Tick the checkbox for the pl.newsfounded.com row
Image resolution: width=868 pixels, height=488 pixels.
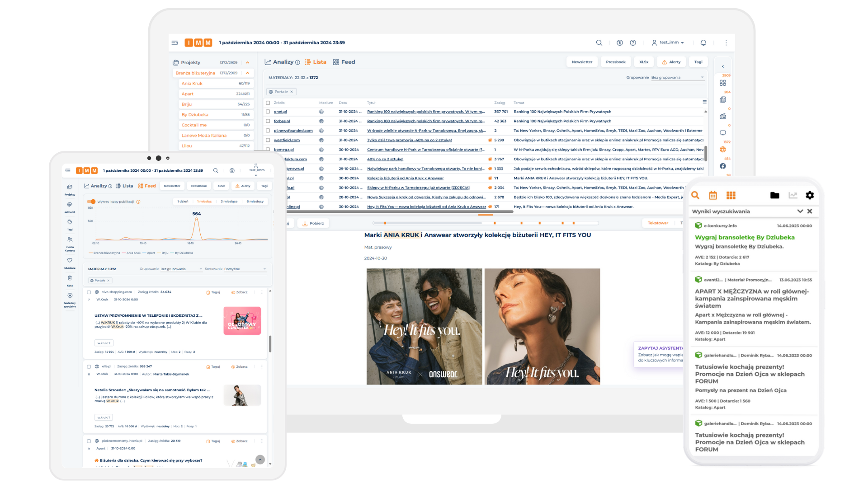pyautogui.click(x=268, y=131)
